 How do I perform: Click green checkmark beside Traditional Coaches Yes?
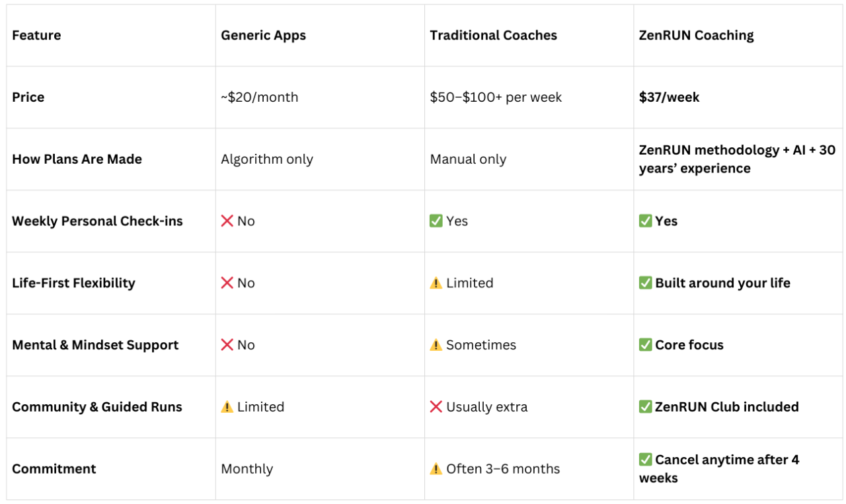click(x=436, y=221)
